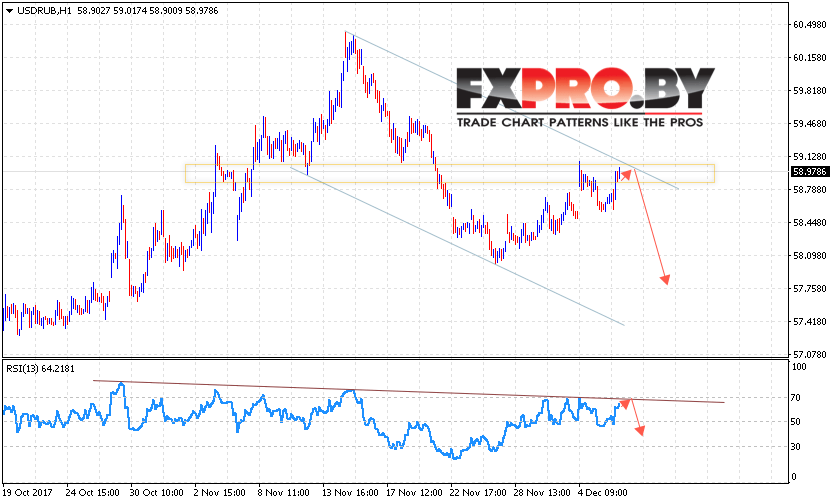Click the 22 Nov 17:00 time label

478,493
